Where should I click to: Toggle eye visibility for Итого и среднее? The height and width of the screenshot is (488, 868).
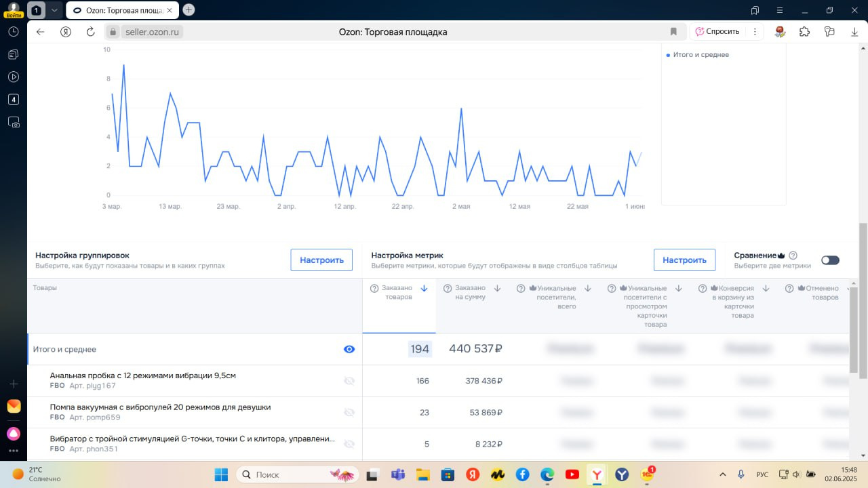(349, 349)
